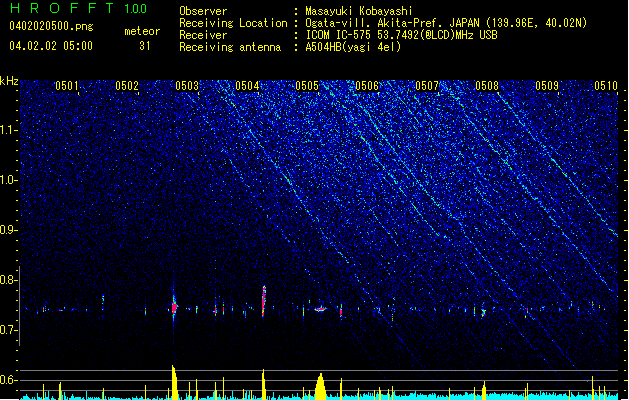This screenshot has height=400, width=629.
Task: Click the 0508 time marker
Action: [487, 86]
